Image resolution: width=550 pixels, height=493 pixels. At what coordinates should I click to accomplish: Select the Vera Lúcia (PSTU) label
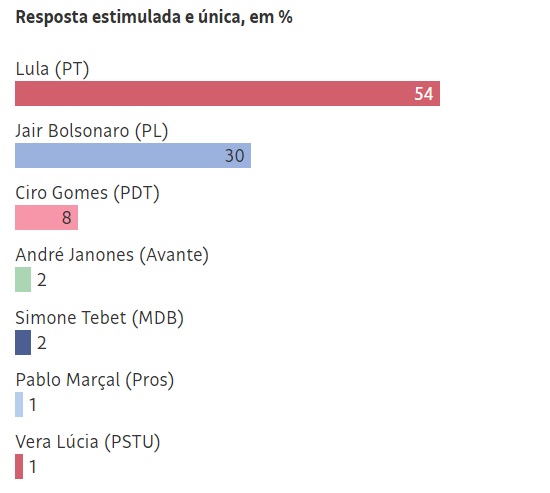(88, 442)
